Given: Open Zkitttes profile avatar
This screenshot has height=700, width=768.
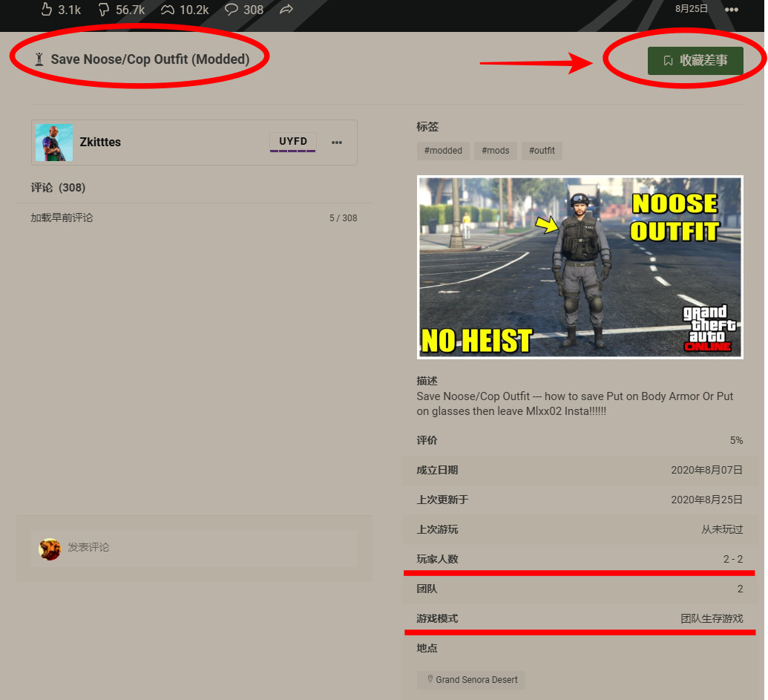Looking at the screenshot, I should 54,143.
